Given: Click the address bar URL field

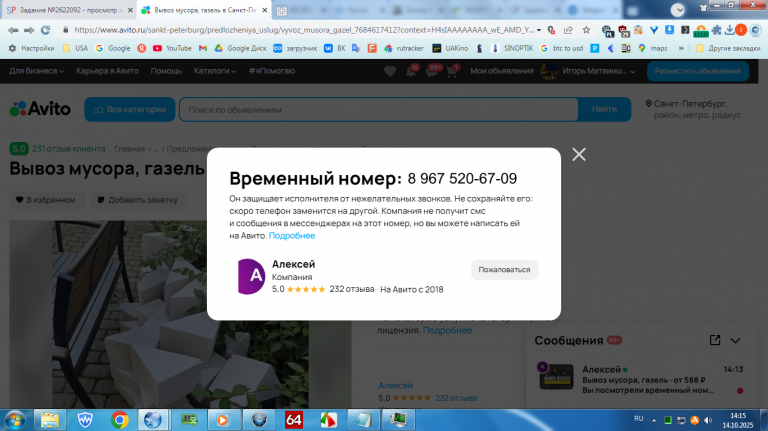Looking at the screenshot, I should point(304,30).
